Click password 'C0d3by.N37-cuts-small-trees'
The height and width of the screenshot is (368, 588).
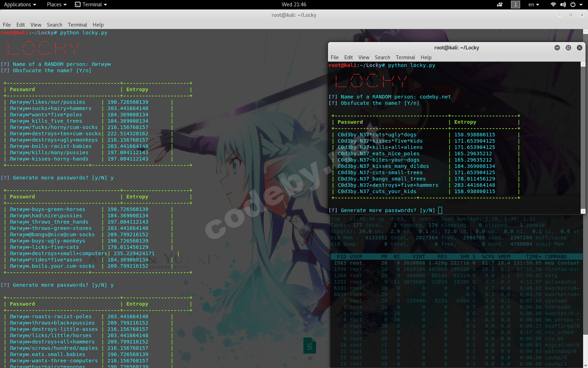tap(380, 172)
